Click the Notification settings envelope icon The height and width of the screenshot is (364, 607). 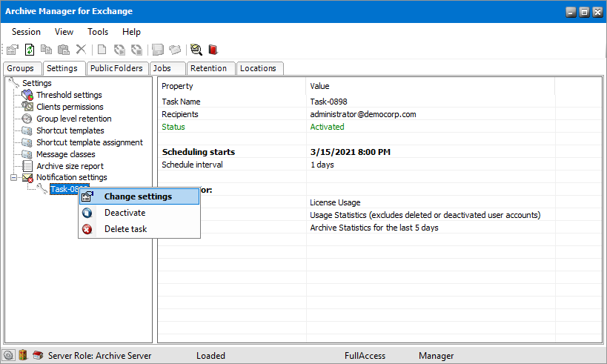tap(27, 178)
